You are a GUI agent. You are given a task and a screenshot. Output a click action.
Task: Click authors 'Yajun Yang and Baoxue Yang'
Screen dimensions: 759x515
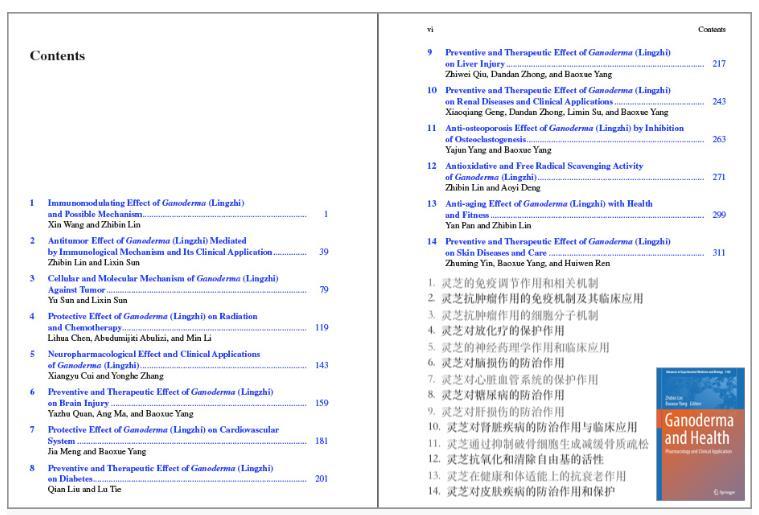[498, 150]
